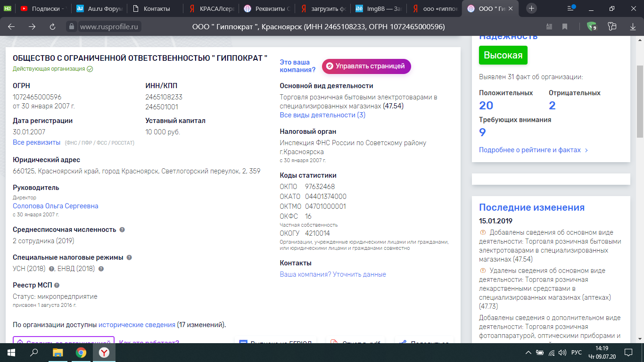Viewport: 644px width, 362px height.
Task: Switch to the загрузить фо tab
Action: (x=323, y=8)
